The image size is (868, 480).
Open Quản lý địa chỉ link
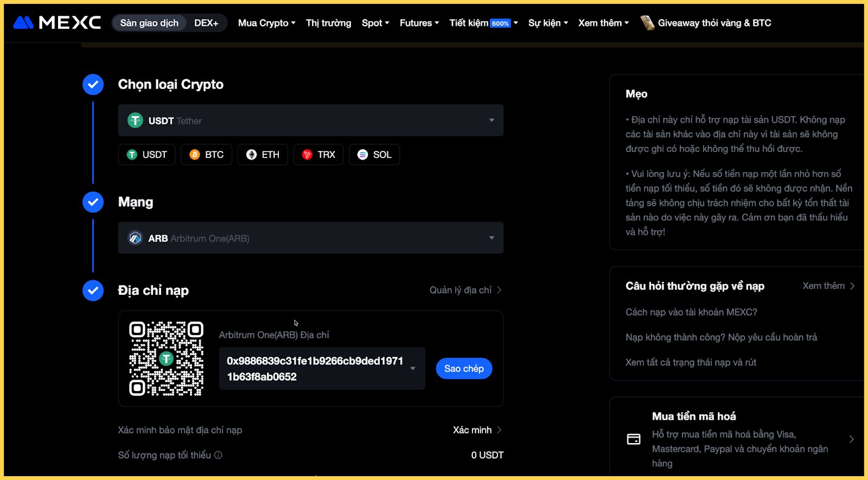tap(465, 290)
